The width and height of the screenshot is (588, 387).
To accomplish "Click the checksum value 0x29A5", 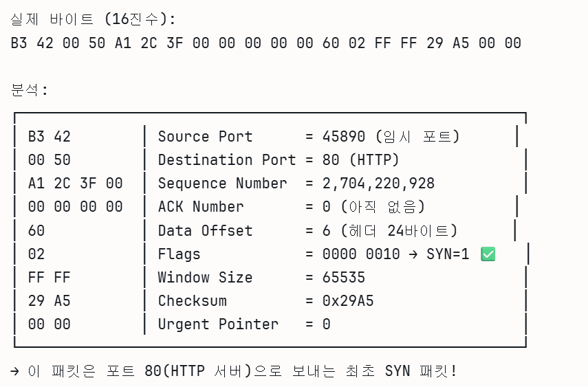I will (348, 301).
